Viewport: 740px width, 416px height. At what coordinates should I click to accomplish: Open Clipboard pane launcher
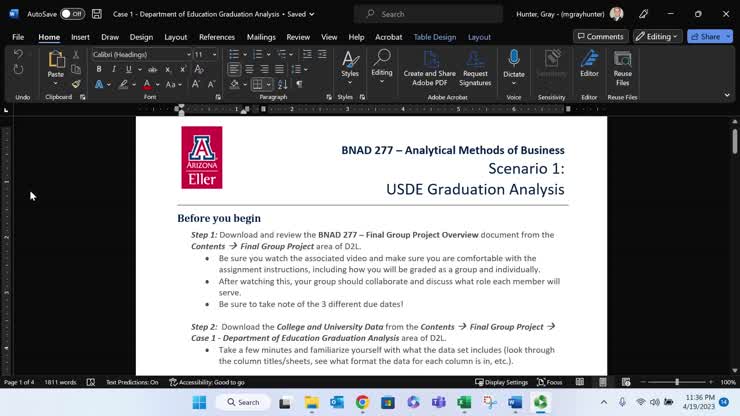[x=83, y=97]
